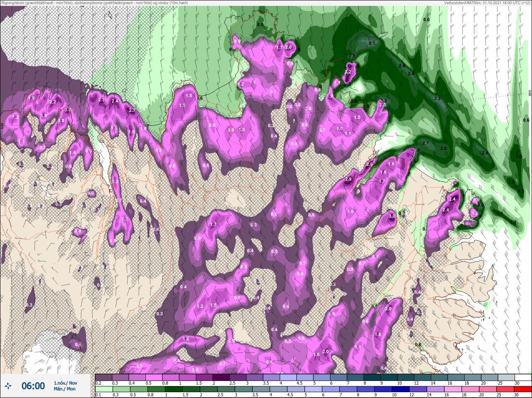Screen dimensions: 532x398
Task: Click the "1.nóv./ Nov" date label
Action: (65, 383)
